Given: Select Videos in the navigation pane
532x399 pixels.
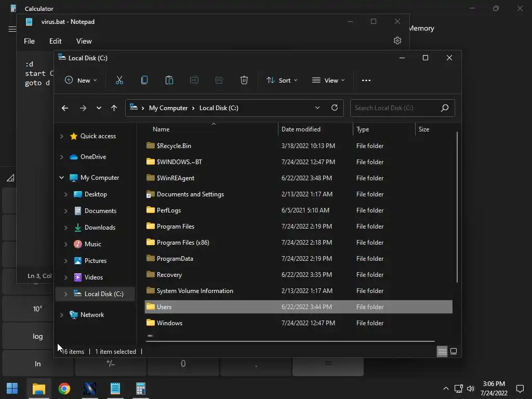Looking at the screenshot, I should click(94, 277).
